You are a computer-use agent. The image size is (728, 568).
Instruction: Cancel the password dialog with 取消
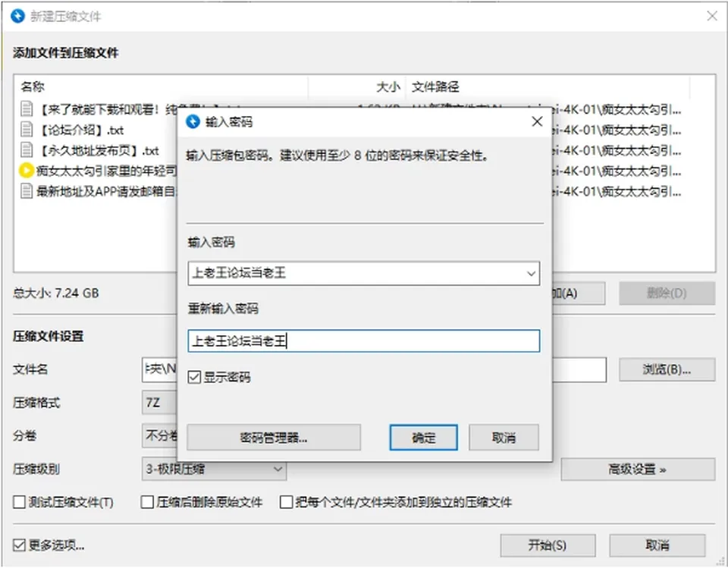click(x=504, y=437)
